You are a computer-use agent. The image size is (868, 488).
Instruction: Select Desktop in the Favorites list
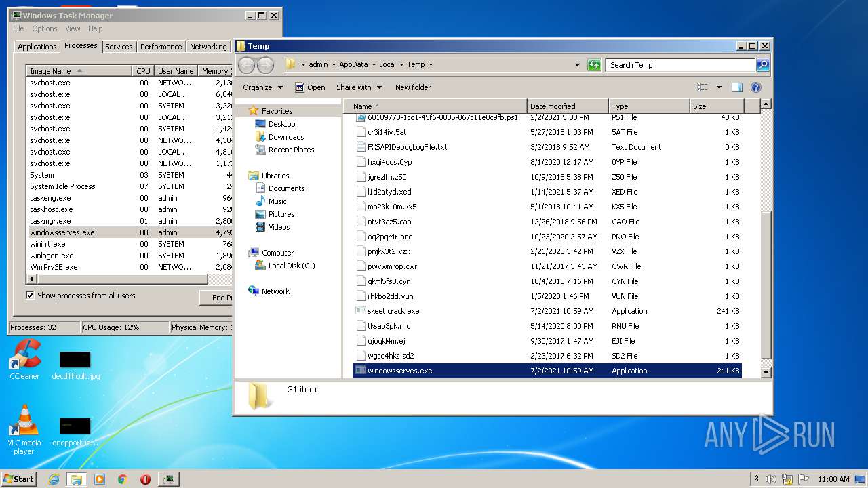281,124
